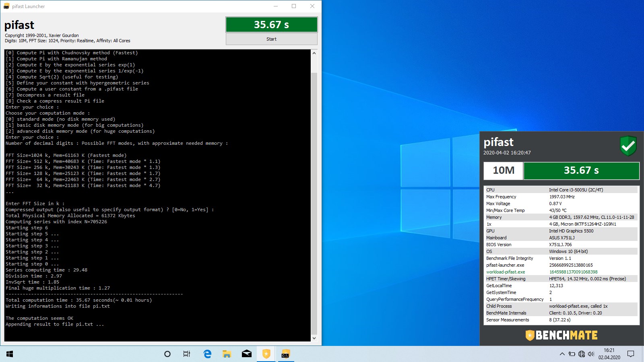The width and height of the screenshot is (644, 362).
Task: Minimize the pifast Launcher window
Action: pyautogui.click(x=276, y=6)
